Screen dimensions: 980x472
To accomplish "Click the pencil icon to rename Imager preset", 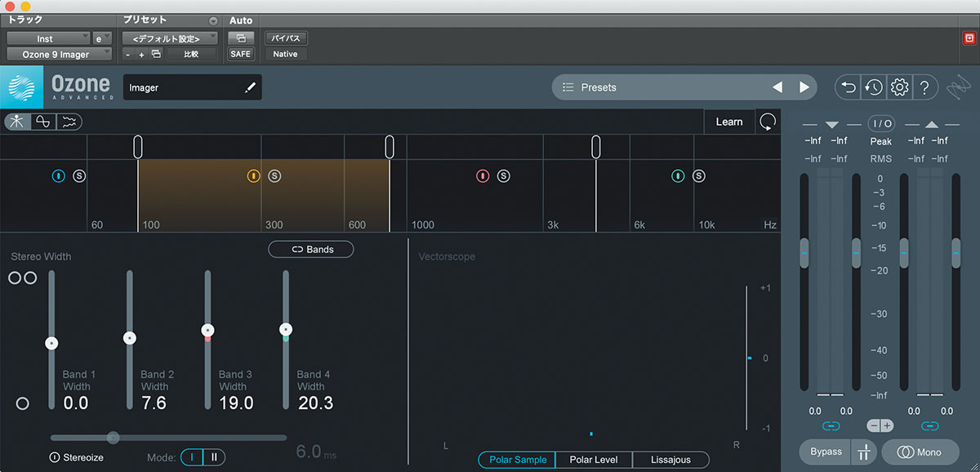I will [250, 87].
